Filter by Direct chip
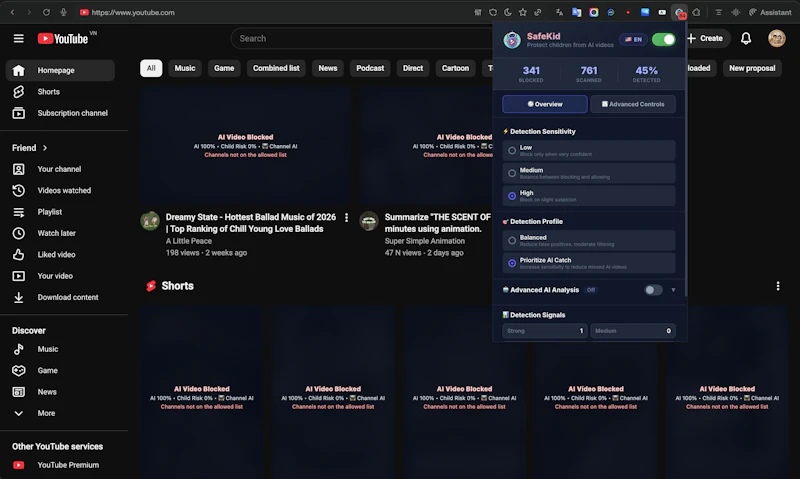Screen dimensions: 800x479 click(413, 68)
